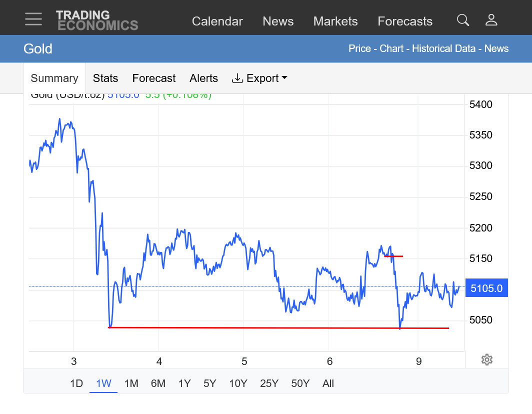Show All historical data range
Screen dimensions: 532x414
click(x=328, y=383)
